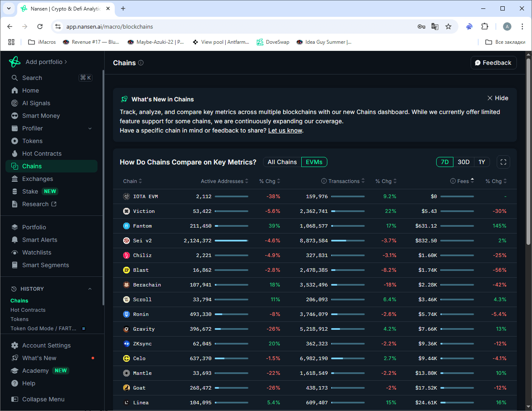The image size is (532, 411).
Task: Open the Research external link item
Action: (40, 204)
